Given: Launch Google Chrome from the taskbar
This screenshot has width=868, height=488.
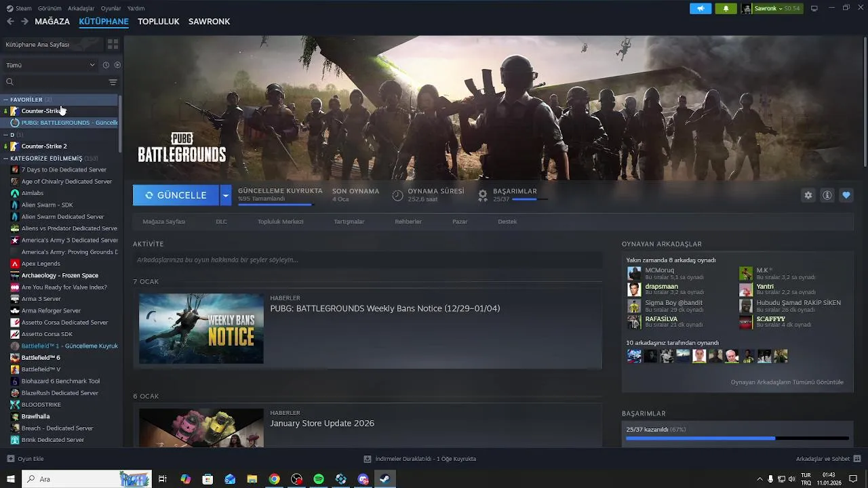Looking at the screenshot, I should click(x=274, y=479).
